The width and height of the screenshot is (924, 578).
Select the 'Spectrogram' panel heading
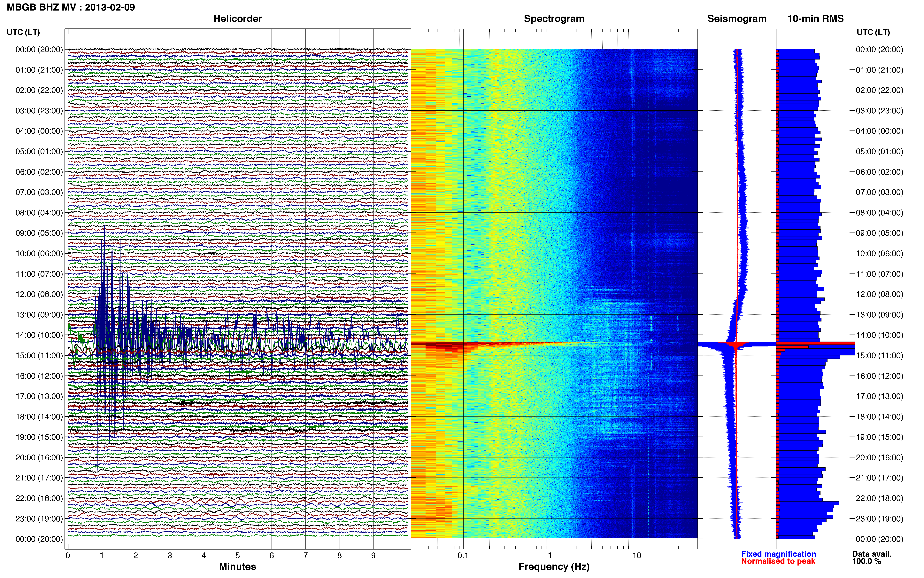[x=554, y=19]
